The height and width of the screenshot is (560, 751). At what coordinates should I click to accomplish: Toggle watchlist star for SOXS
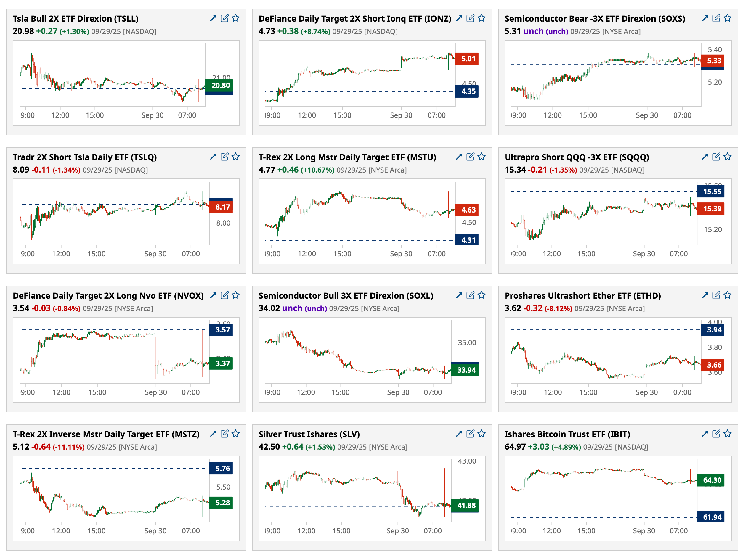[x=727, y=18]
